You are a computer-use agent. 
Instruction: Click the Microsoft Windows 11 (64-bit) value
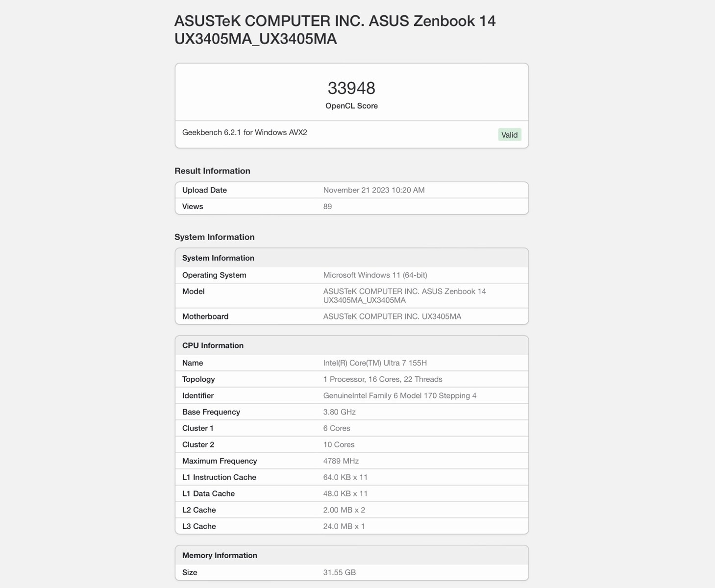point(375,275)
